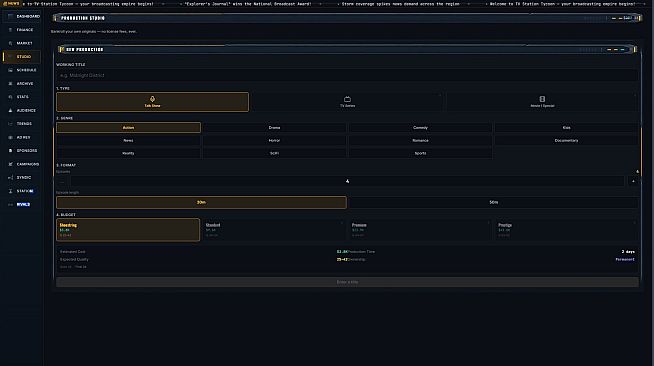Select Movie / Special production type
Viewport: 654px width, 366px height.
click(x=542, y=102)
